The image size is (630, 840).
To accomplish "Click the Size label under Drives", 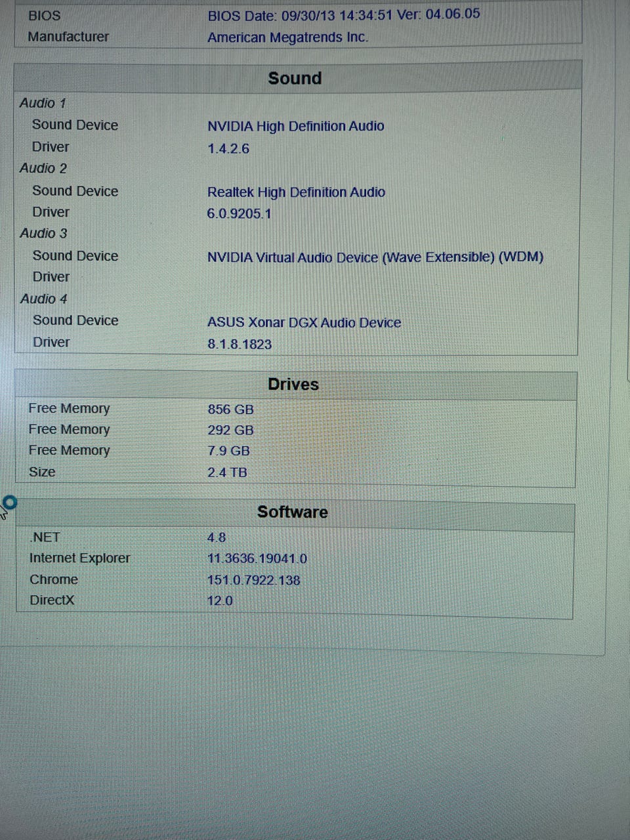I will click(x=42, y=472).
